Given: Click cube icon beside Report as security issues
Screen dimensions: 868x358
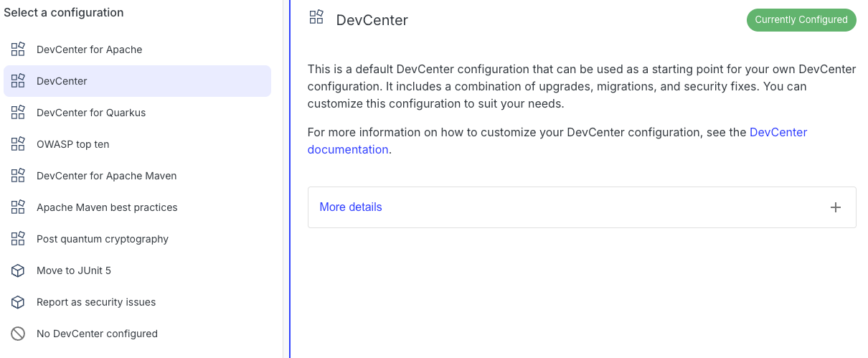Looking at the screenshot, I should click(x=18, y=302).
